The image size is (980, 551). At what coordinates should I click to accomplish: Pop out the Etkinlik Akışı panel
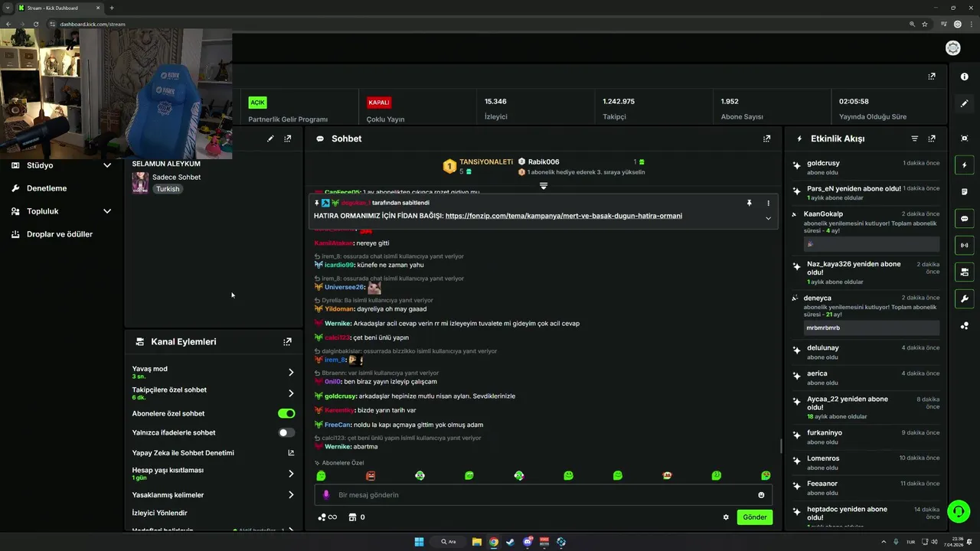click(x=932, y=139)
